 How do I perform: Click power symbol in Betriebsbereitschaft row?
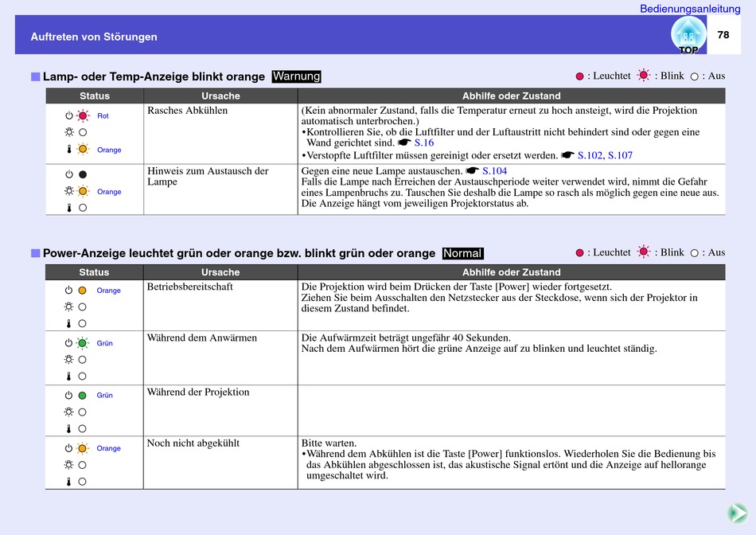[x=68, y=291]
